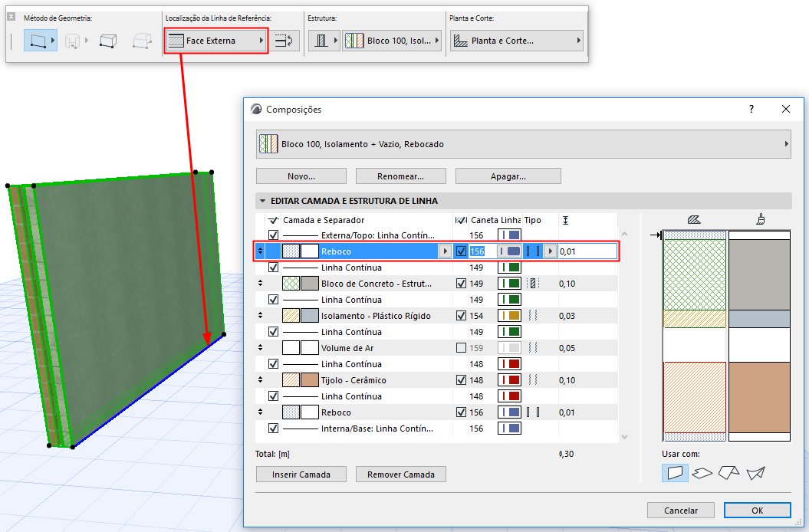Click the Renomear... button
Image resolution: width=809 pixels, height=532 pixels.
click(x=401, y=176)
